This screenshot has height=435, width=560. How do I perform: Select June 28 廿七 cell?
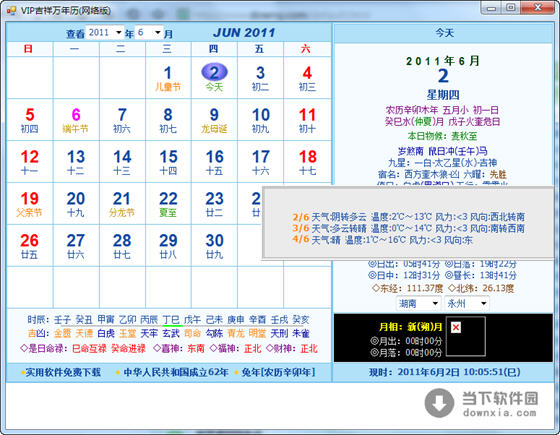coord(122,245)
